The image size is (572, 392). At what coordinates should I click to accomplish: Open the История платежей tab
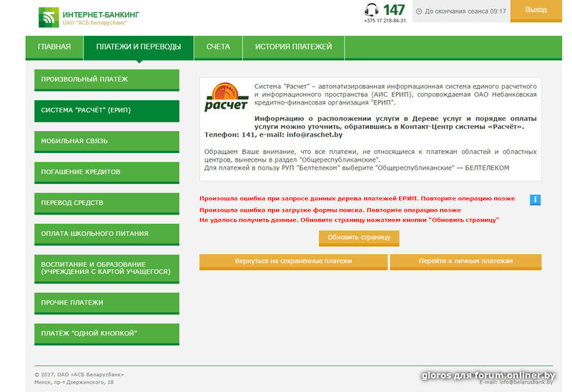pyautogui.click(x=293, y=47)
